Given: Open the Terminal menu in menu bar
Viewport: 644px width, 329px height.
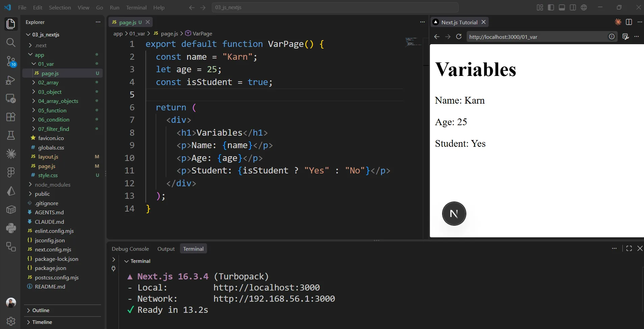Looking at the screenshot, I should [x=136, y=7].
